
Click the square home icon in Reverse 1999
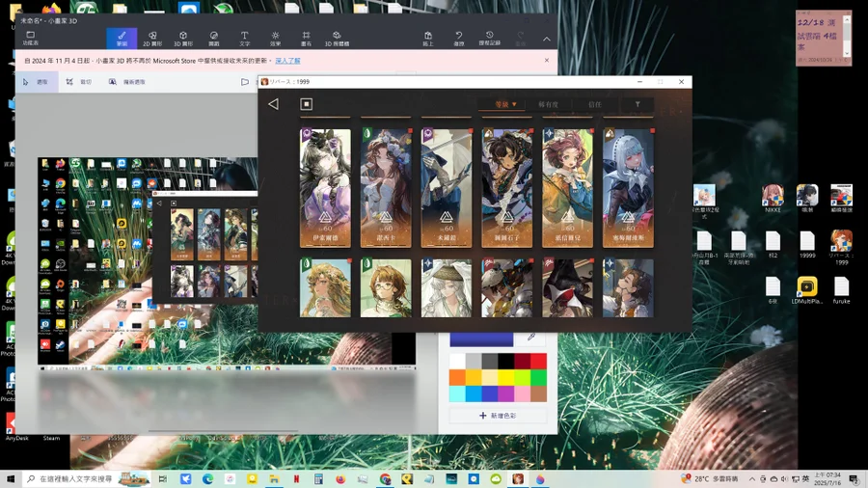point(306,104)
